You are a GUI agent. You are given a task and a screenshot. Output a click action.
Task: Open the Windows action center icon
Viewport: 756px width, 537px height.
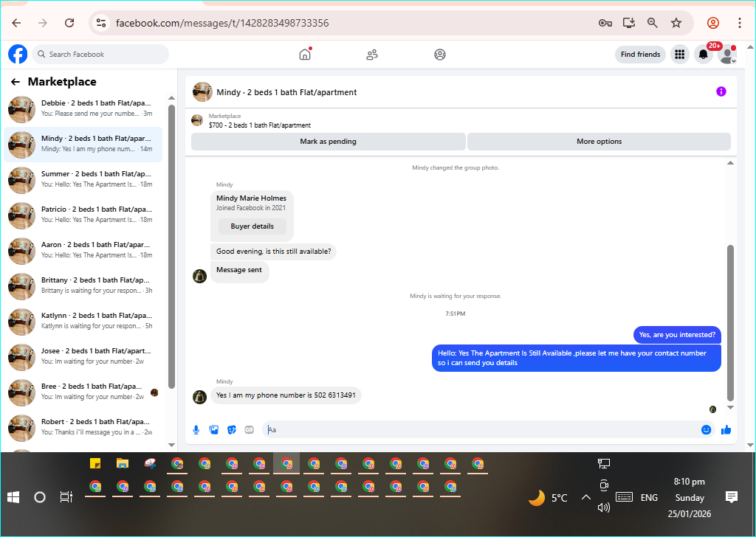tap(732, 497)
